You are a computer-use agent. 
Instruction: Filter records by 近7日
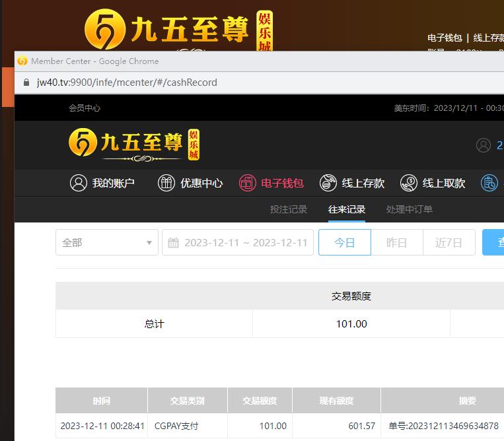pos(449,242)
